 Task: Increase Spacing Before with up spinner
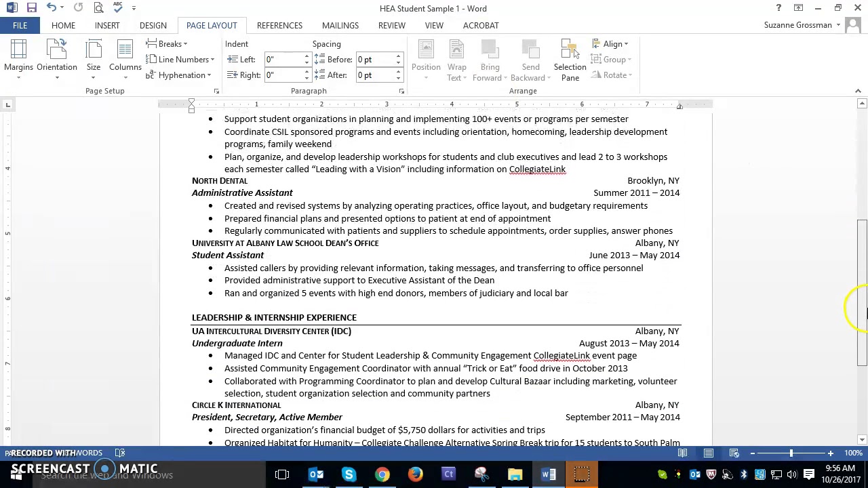[399, 56]
